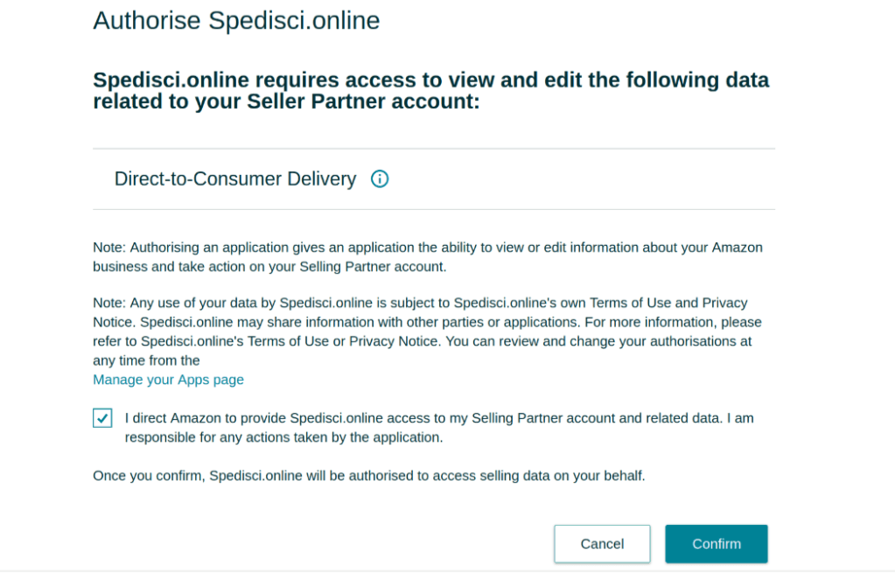Click the 'Once you confirm' notice text
The width and height of the screenshot is (895, 588).
coord(368,476)
